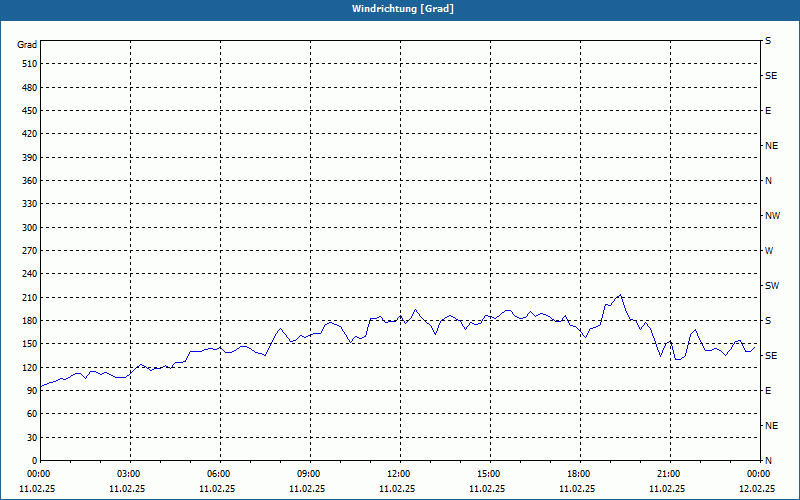Click the 150 degree tick label
Image resolution: width=800 pixels, height=500 pixels.
30,344
